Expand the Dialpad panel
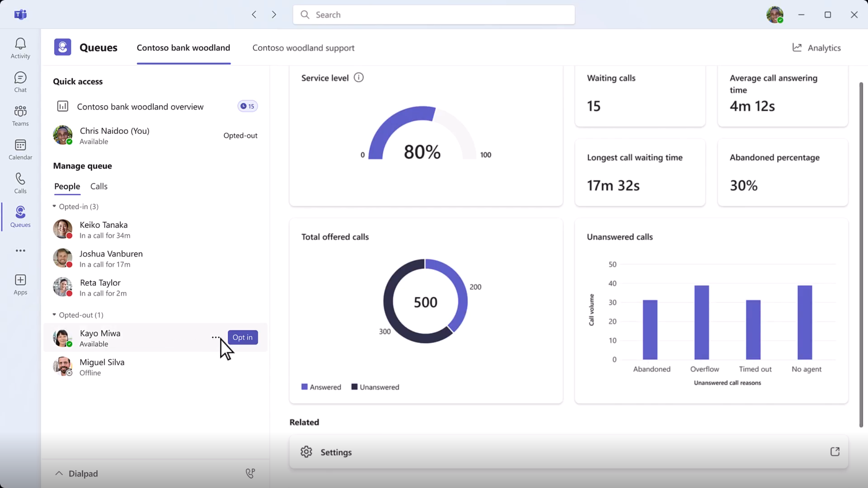868x488 pixels. click(59, 473)
